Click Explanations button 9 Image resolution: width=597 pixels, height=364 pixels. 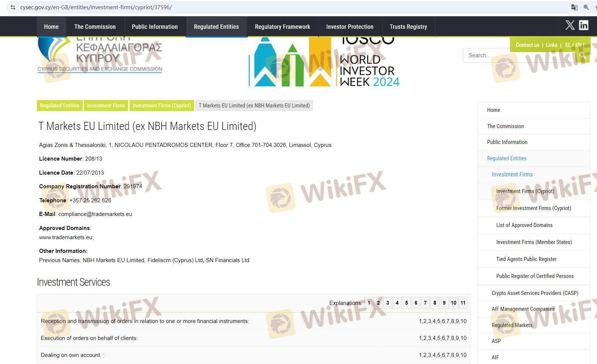[444, 303]
